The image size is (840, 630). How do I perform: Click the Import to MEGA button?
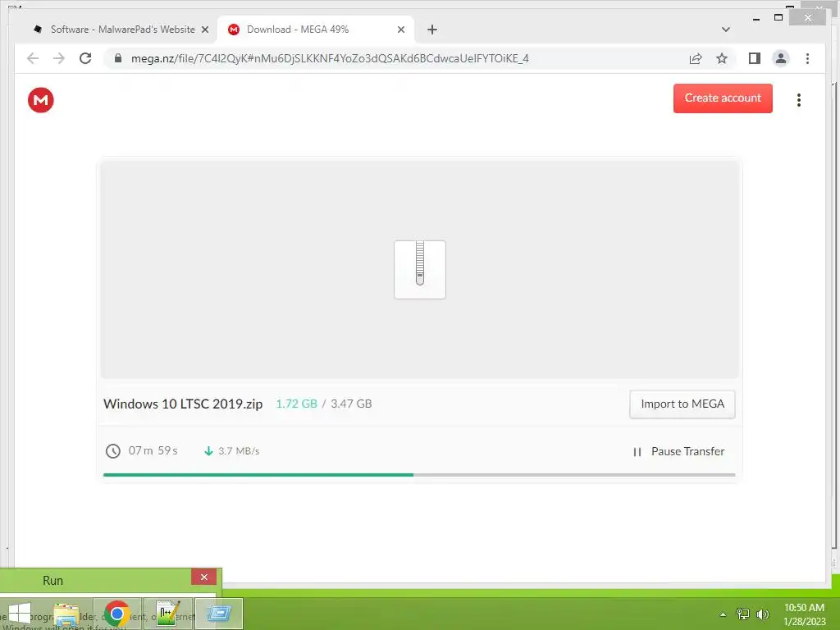click(x=682, y=404)
